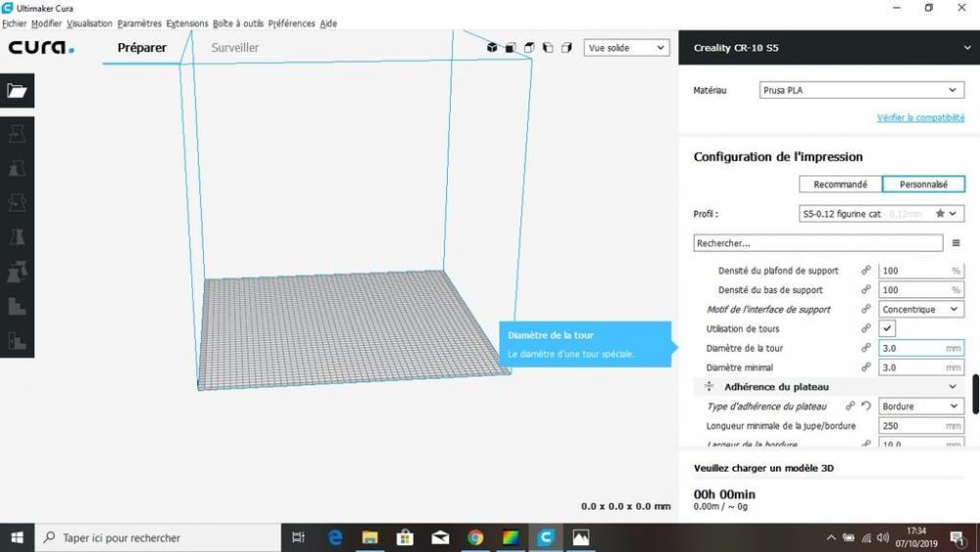Click link icon beside Diamètre de la tour
The image size is (980, 552).
[865, 348]
